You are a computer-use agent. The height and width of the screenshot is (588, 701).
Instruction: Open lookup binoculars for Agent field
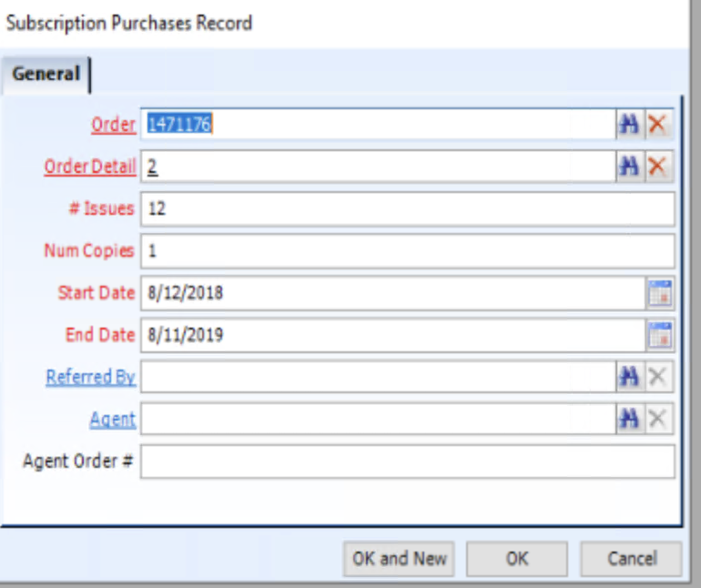pyautogui.click(x=629, y=419)
